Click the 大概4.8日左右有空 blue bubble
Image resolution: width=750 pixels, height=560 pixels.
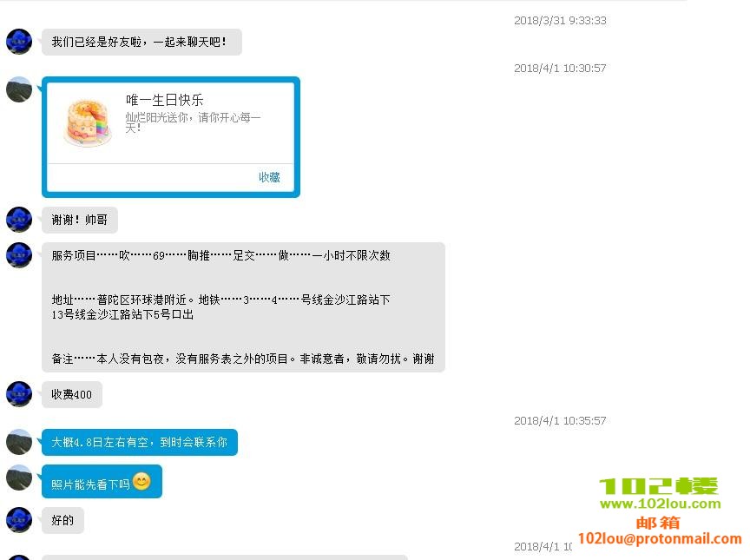140,443
